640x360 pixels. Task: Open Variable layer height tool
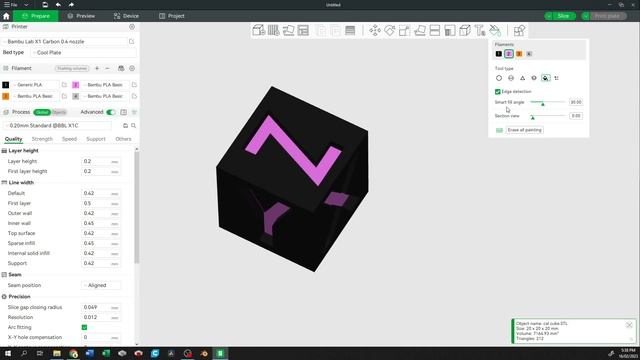pos(350,30)
